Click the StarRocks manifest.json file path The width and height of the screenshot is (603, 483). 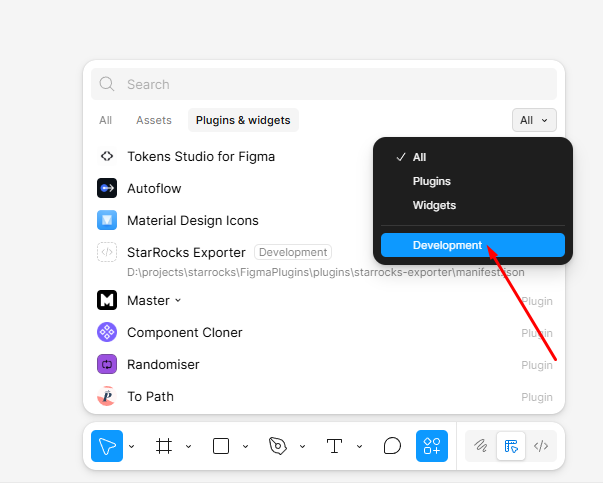(326, 272)
